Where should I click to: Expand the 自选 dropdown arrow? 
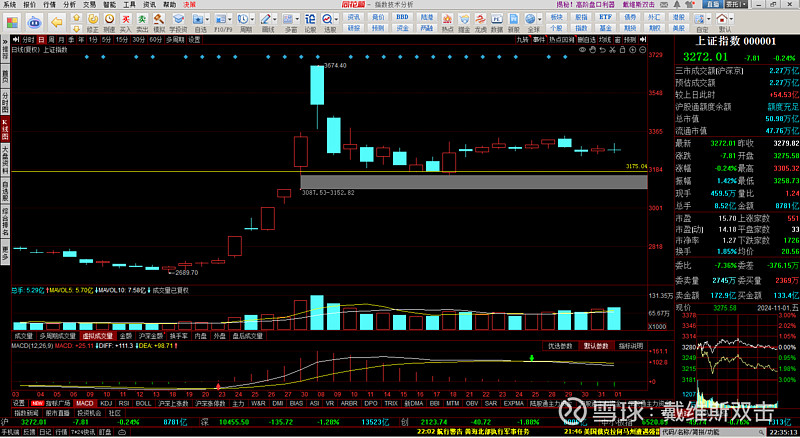pyautogui.click(x=208, y=19)
